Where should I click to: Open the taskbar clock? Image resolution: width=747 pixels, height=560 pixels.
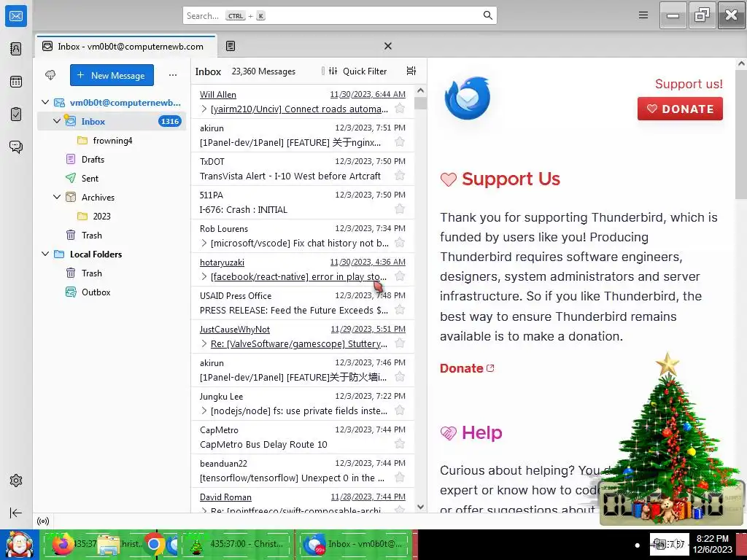coord(712,544)
